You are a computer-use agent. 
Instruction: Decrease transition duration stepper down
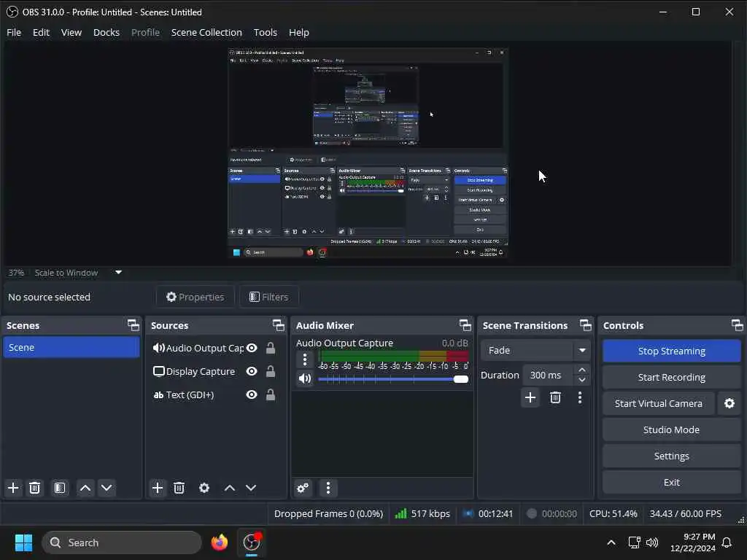coord(581,380)
